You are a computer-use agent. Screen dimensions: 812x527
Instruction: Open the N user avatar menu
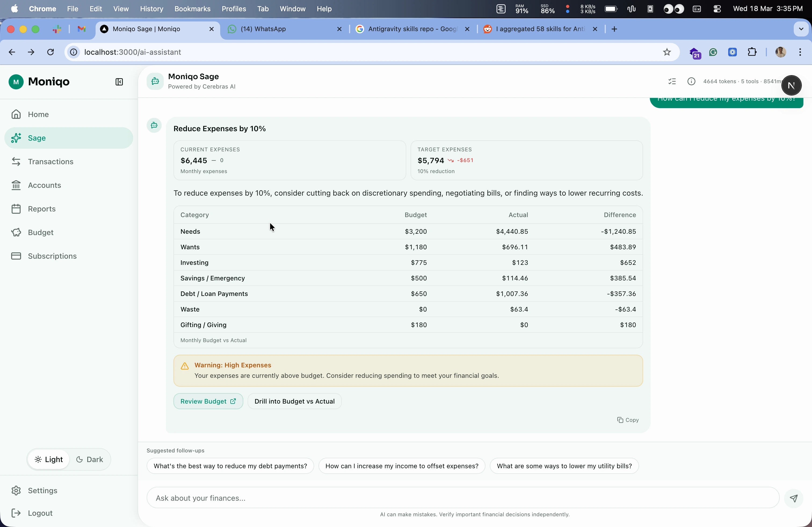point(791,86)
